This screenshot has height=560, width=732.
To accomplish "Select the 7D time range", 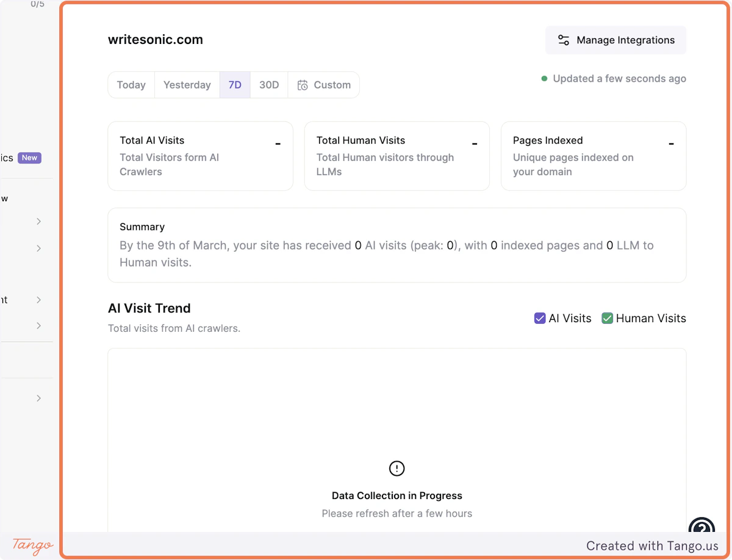I will [235, 85].
